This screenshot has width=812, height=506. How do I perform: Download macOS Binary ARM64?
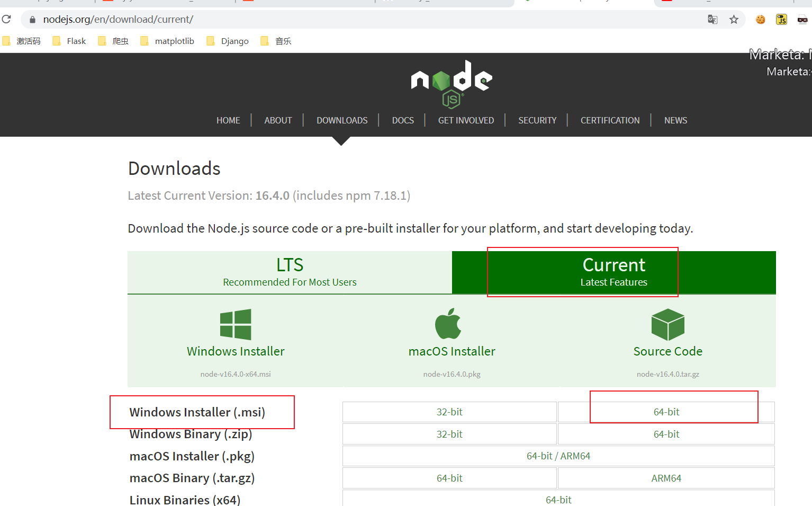(x=666, y=478)
